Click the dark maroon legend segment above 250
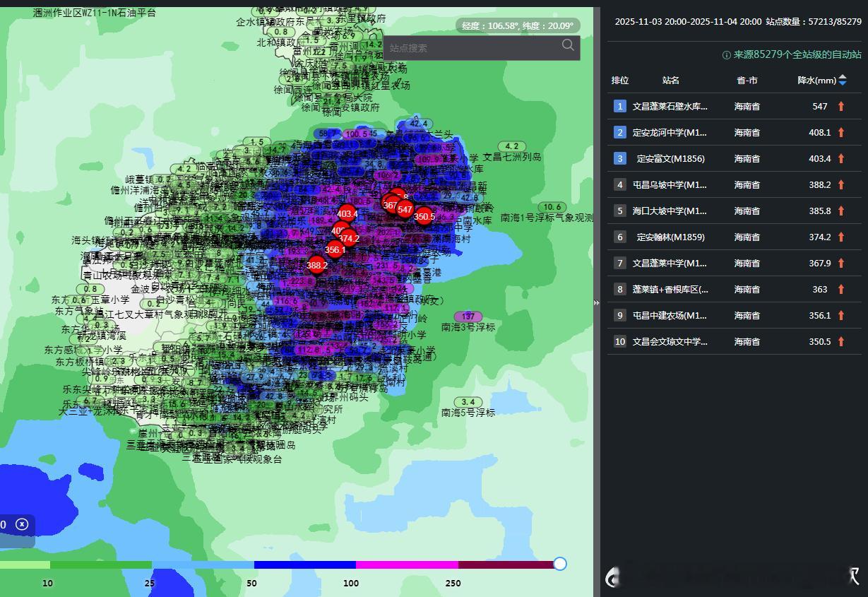The image size is (868, 597). tap(506, 565)
